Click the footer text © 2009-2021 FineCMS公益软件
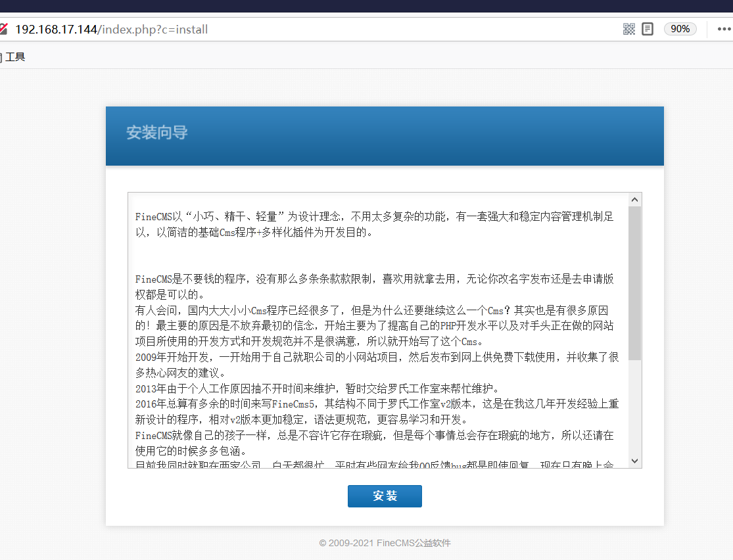This screenshot has width=733, height=560. (385, 543)
